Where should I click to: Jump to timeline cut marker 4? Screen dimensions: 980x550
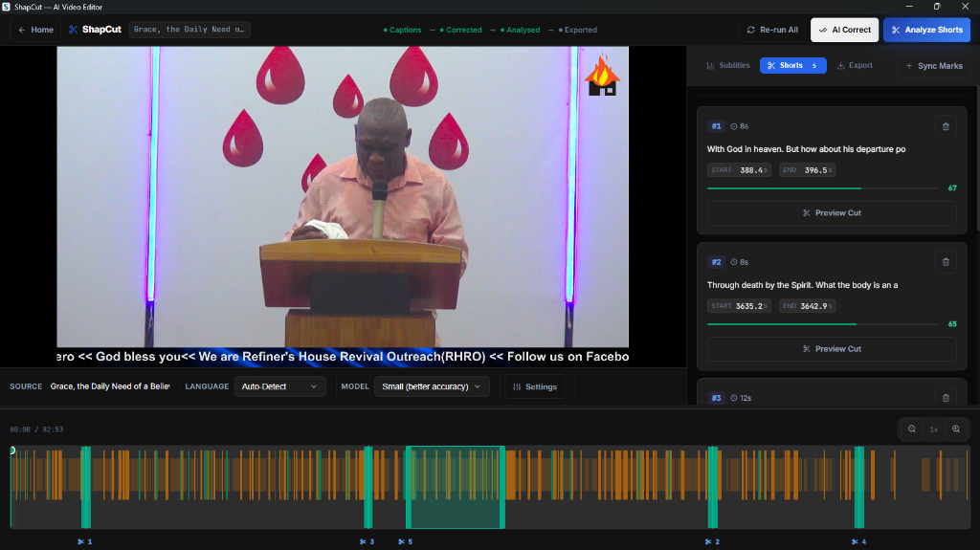coord(858,542)
